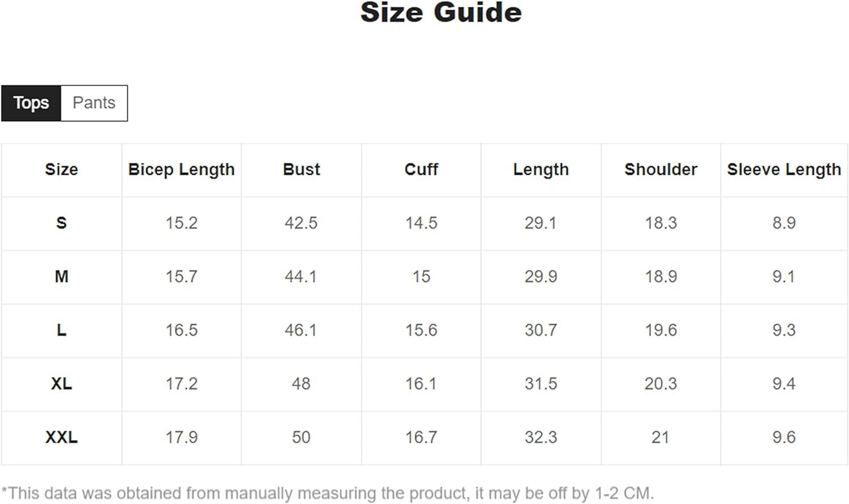Click the 30.7 length value for L
Viewport: 849px width, 504px height.
(541, 330)
